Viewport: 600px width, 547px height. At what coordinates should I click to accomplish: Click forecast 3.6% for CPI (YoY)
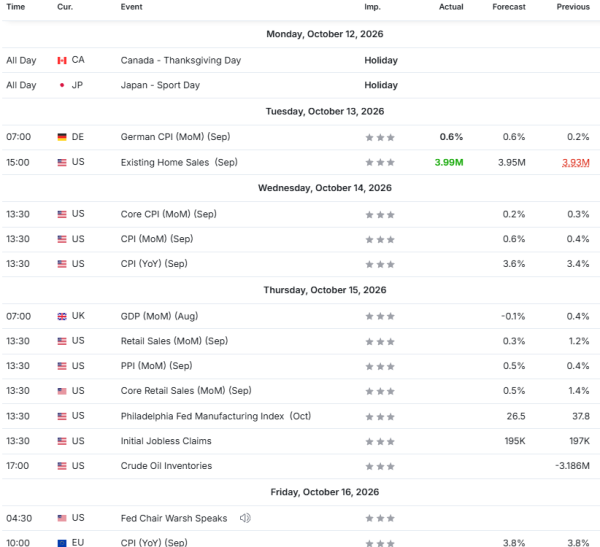[514, 264]
